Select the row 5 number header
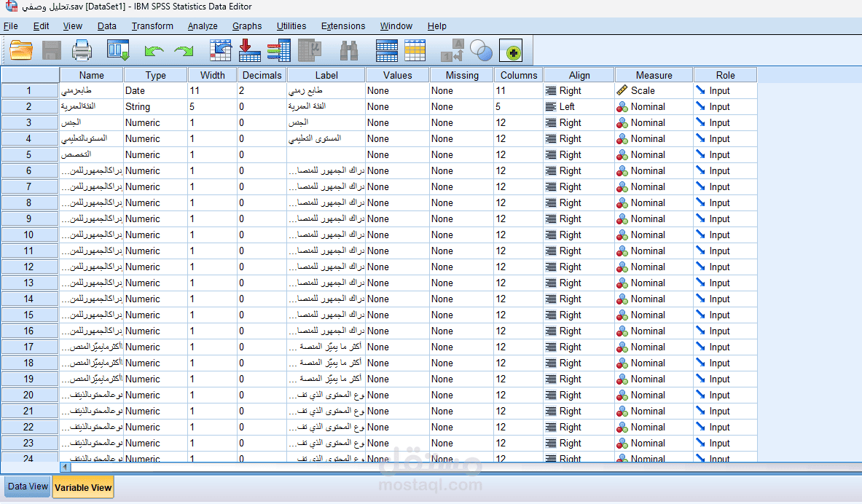862x504 pixels. pos(29,155)
